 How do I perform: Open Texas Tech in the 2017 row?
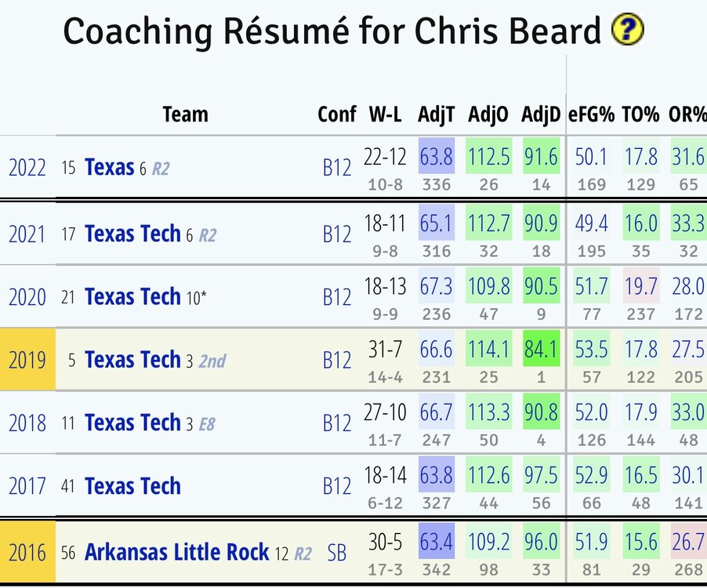coord(132,486)
